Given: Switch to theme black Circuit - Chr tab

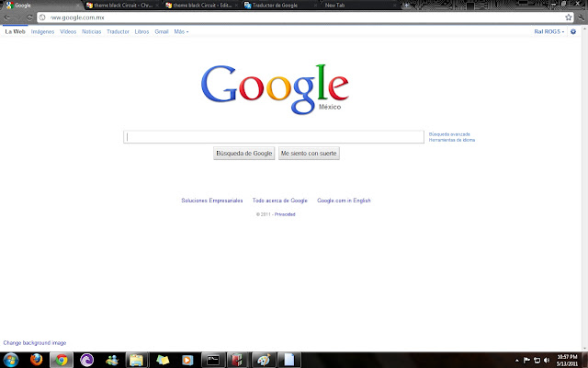Looking at the screenshot, I should [x=122, y=6].
